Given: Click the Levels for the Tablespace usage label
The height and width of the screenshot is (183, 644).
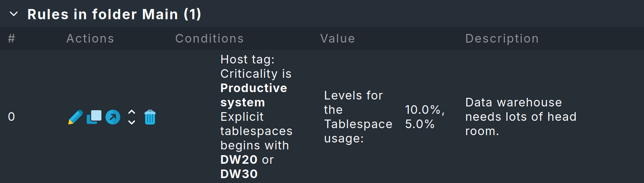Looking at the screenshot, I should (x=358, y=117).
